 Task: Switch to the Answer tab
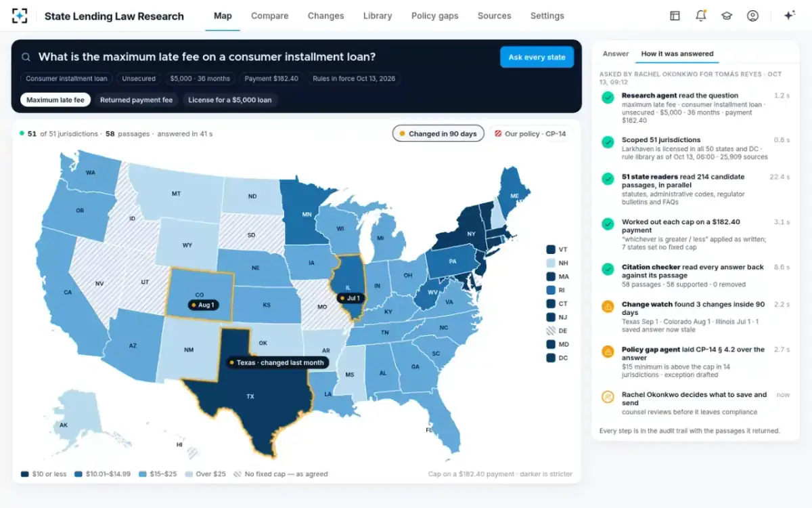click(616, 54)
